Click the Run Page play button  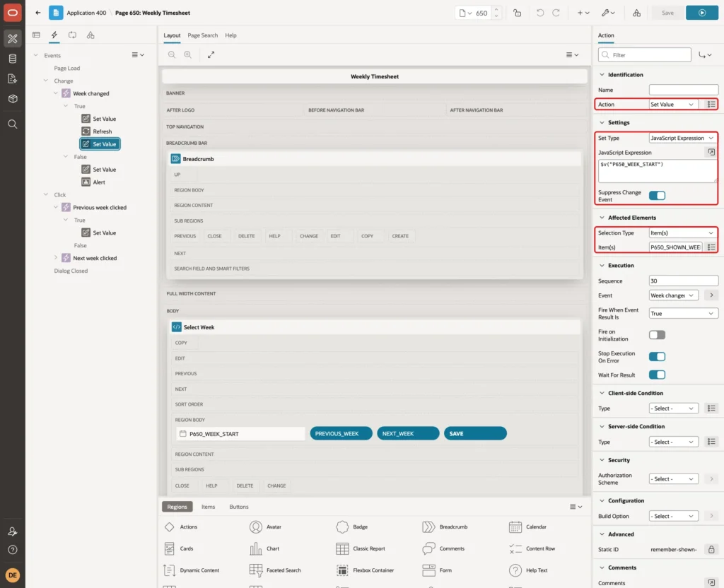coord(702,13)
